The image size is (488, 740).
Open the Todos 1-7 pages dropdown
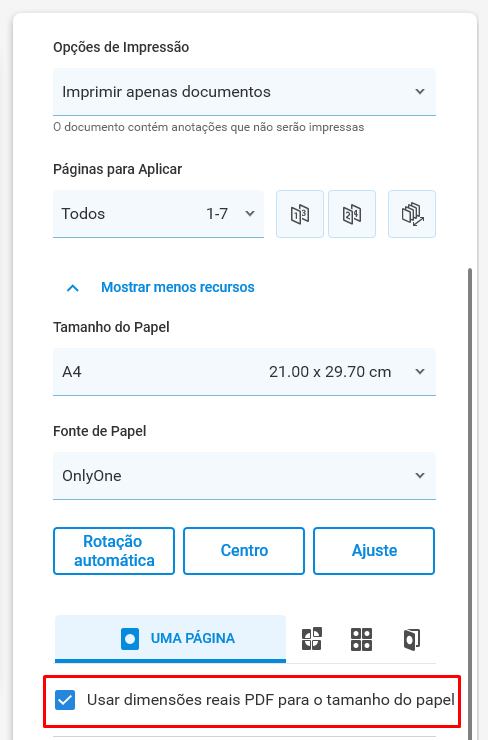[x=158, y=214]
